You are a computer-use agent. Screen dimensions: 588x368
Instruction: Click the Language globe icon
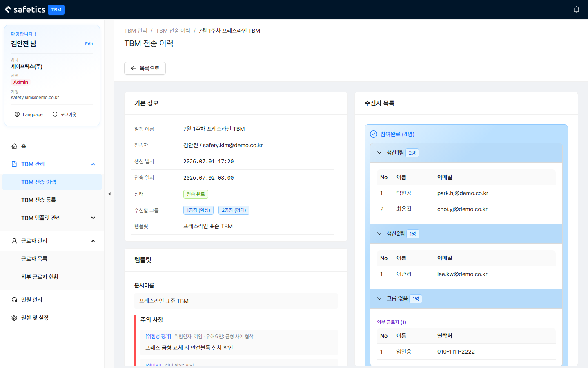tap(17, 114)
